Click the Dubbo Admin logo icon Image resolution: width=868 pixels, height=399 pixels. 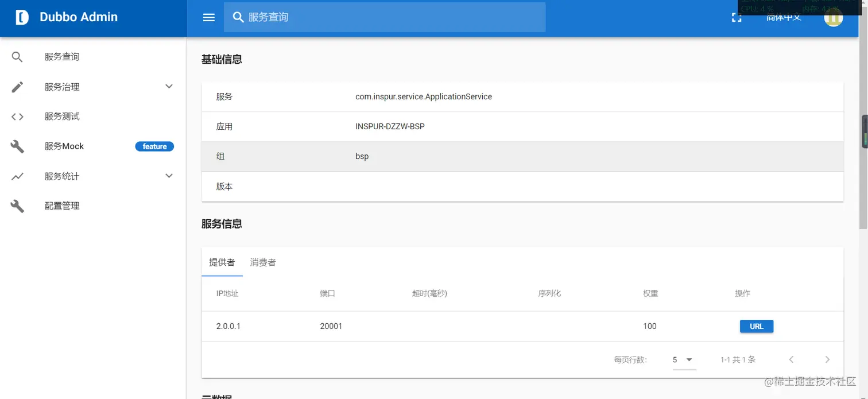point(22,17)
